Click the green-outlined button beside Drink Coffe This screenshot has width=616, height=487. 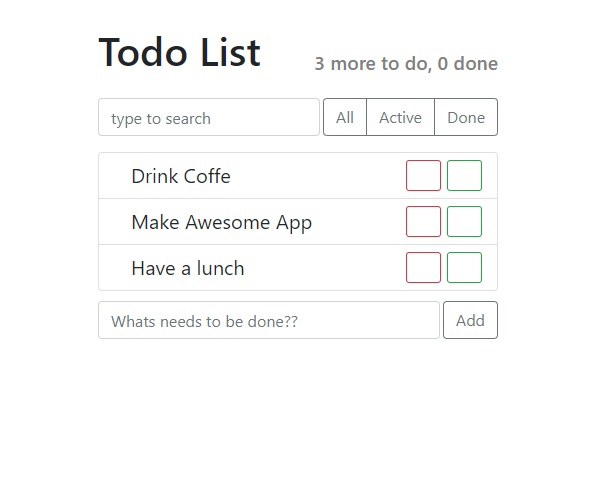[464, 176]
